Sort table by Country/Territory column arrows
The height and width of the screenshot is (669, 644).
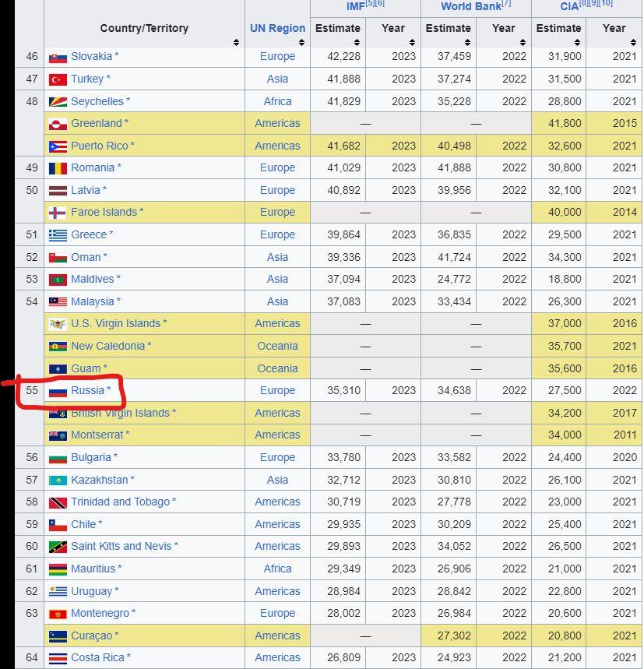pyautogui.click(x=236, y=42)
